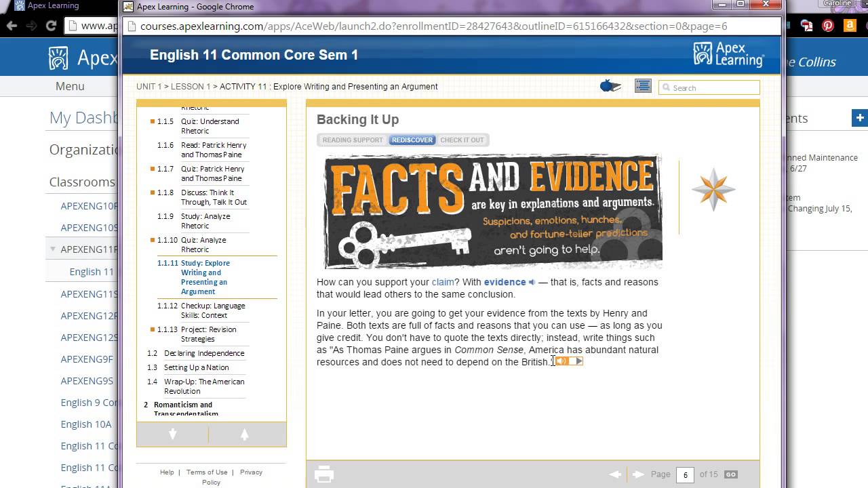Click the Facts and Evidence banner image

coord(493,211)
